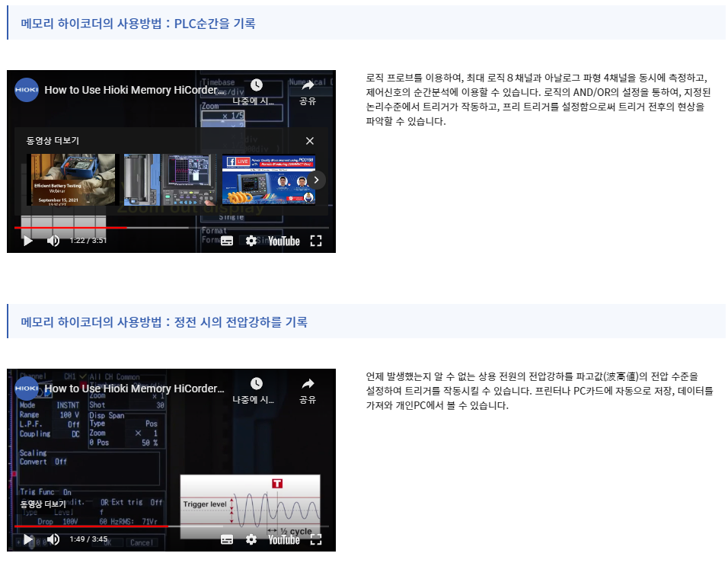Toggle subtitles on the first video
The height and width of the screenshot is (566, 728).
227,241
